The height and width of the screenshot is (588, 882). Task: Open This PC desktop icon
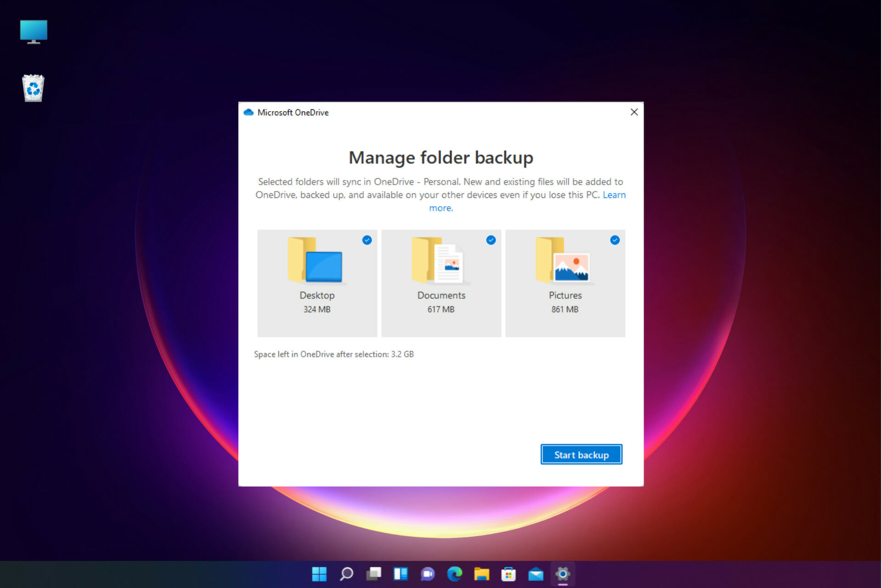pos(34,32)
